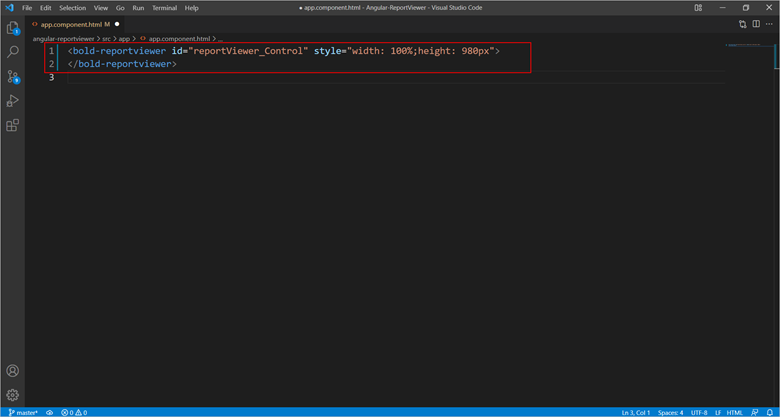Open the Terminal menu

click(165, 8)
